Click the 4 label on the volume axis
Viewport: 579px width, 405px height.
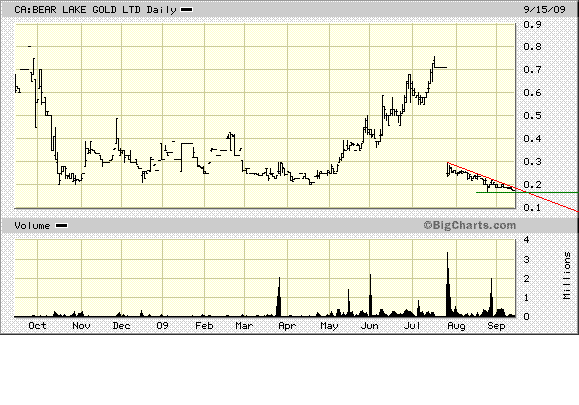(527, 240)
